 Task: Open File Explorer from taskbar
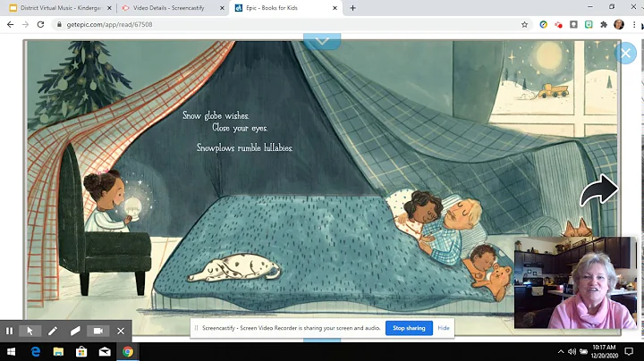click(x=58, y=351)
